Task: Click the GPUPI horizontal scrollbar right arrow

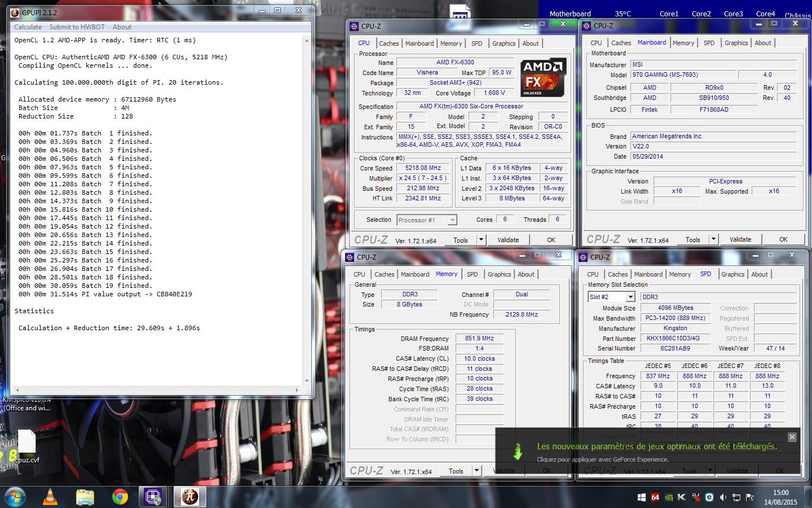Action: [x=297, y=390]
